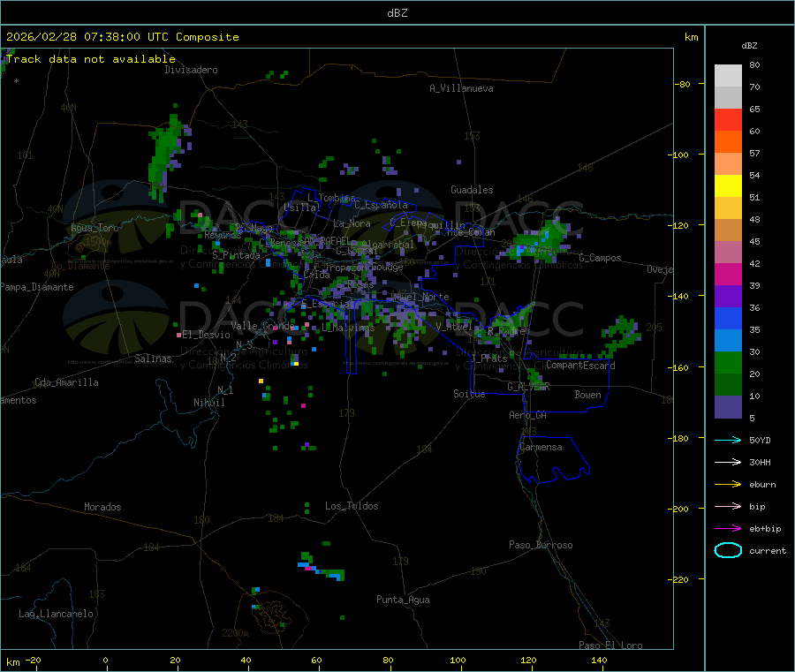Image resolution: width=795 pixels, height=672 pixels.
Task: Click the Cda_Amarilla map label
Action: [66, 382]
